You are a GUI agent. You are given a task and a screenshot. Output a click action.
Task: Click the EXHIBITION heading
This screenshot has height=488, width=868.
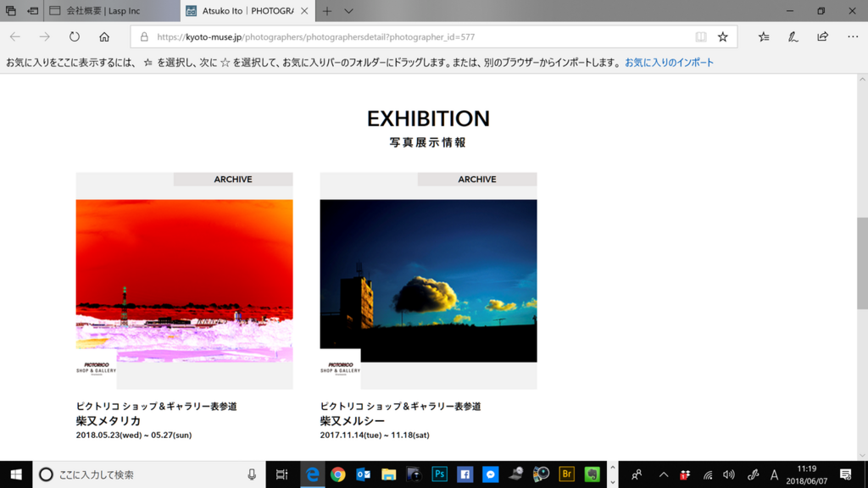[428, 119]
